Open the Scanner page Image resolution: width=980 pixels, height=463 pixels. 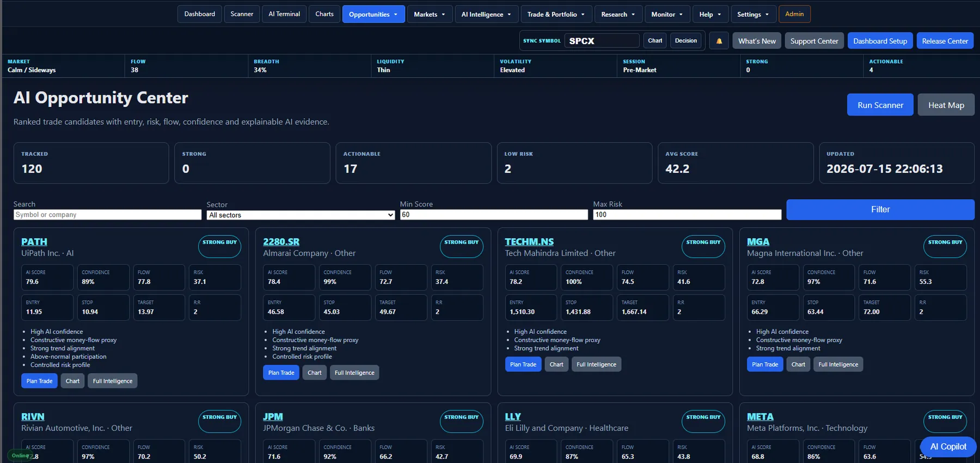tap(242, 14)
